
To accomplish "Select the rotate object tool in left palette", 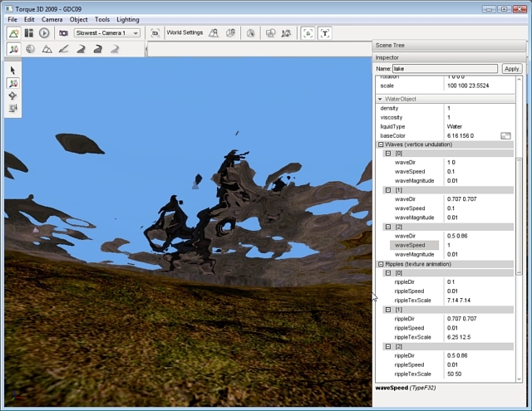I will click(x=13, y=95).
